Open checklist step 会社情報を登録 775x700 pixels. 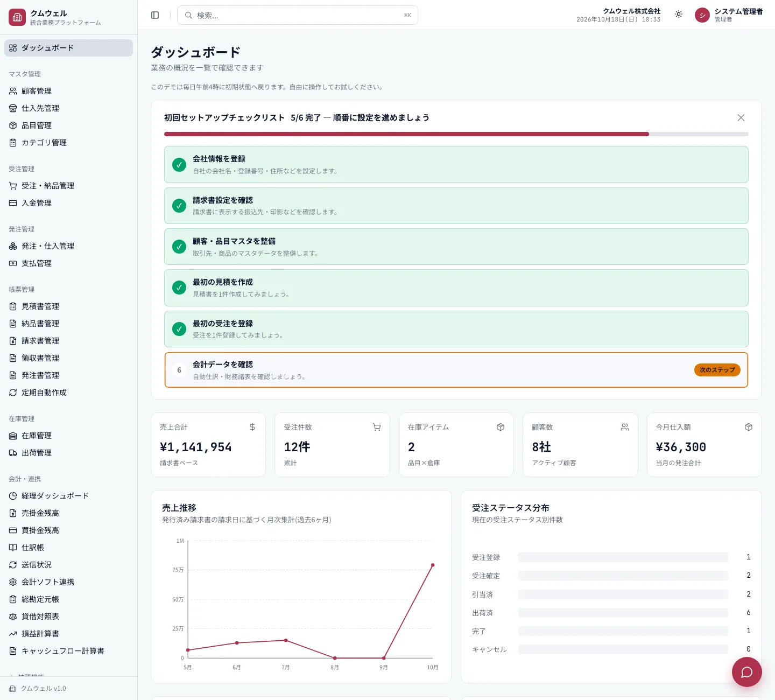[x=456, y=165]
